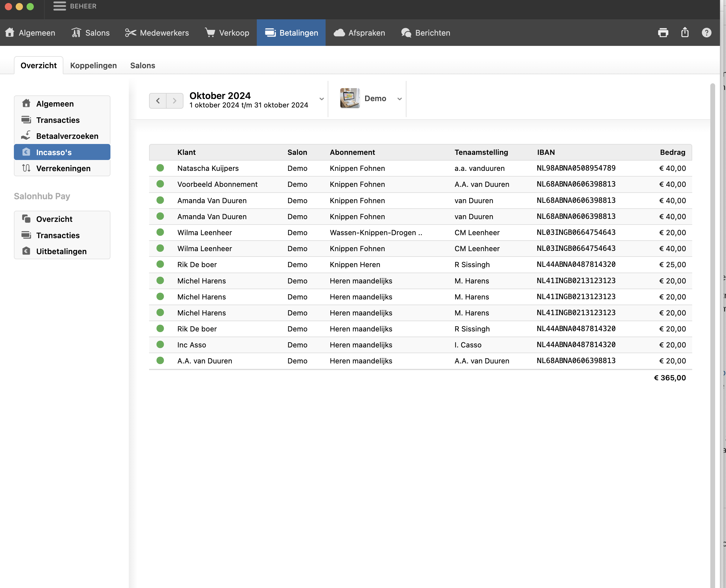Click green status dot for Rik De boer Knippen Heren
The height and width of the screenshot is (588, 726).
coord(160,264)
